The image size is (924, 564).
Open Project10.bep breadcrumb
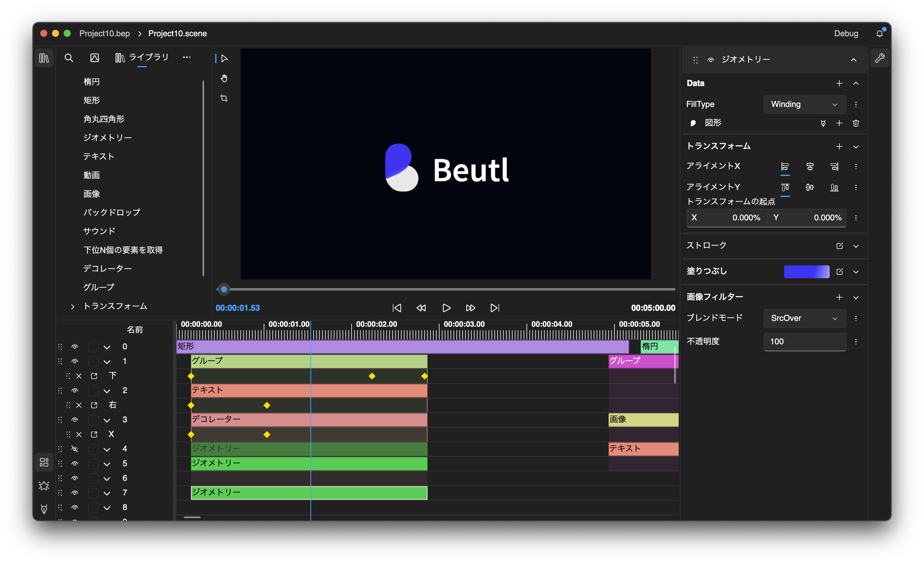tap(104, 33)
